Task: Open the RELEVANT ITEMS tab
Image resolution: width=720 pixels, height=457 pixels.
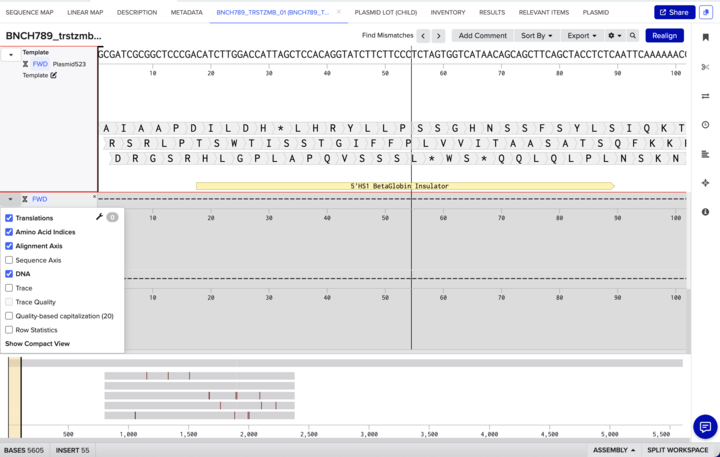Action: point(544,12)
